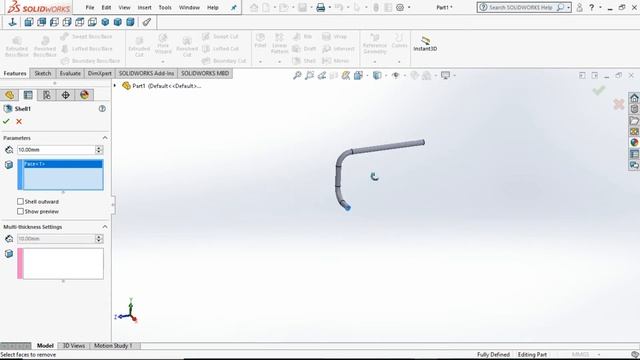Switch to the DimXpert tab
Viewport: 640px width, 360px height.
[100, 73]
